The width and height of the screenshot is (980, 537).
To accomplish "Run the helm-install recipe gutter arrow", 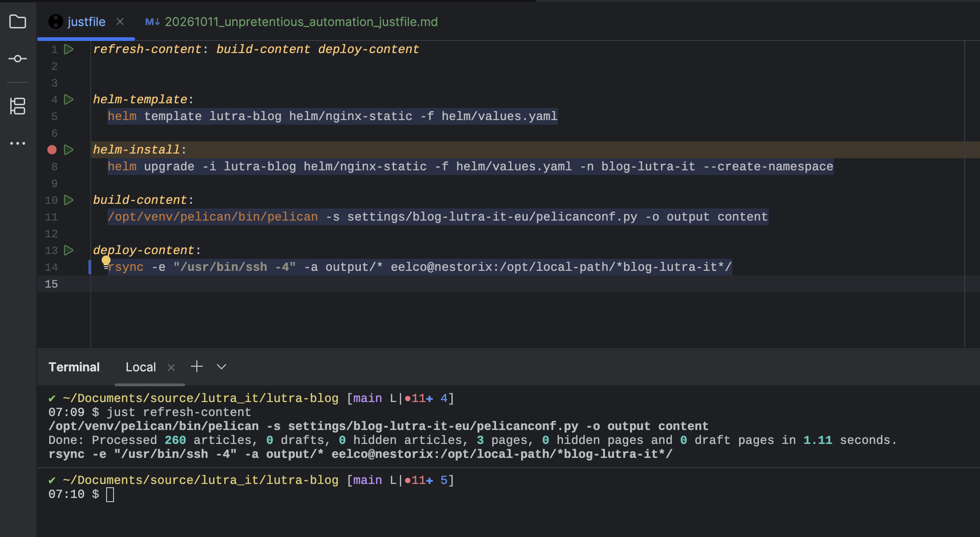I will click(69, 150).
